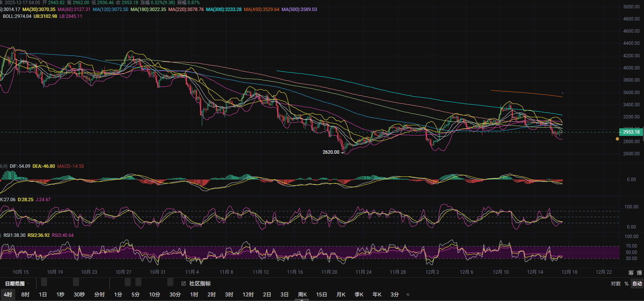This screenshot has height=301, width=644.
Task: Toggle 对数 logarithmic scale
Action: 615,284
